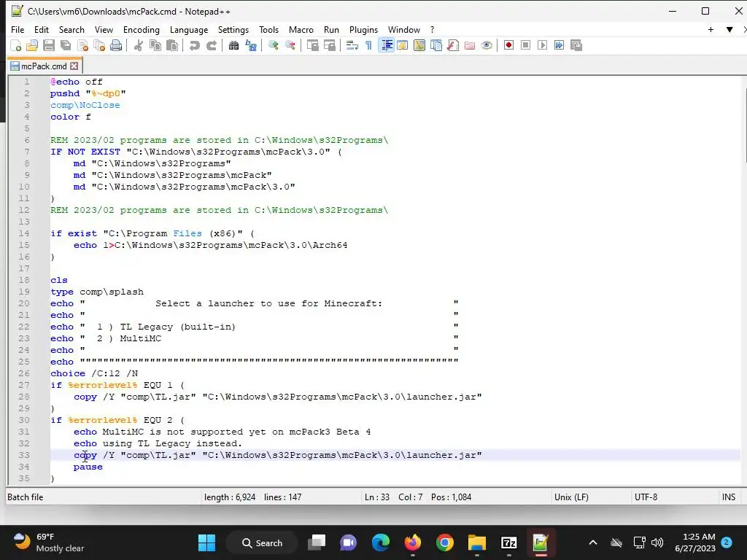Toggle synchronize vertical scrolling icon
The height and width of the screenshot is (560, 747).
point(312,45)
